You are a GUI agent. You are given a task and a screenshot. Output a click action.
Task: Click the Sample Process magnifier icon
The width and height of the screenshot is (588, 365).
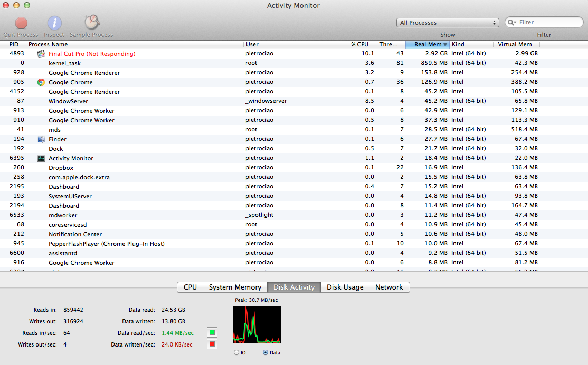point(92,23)
